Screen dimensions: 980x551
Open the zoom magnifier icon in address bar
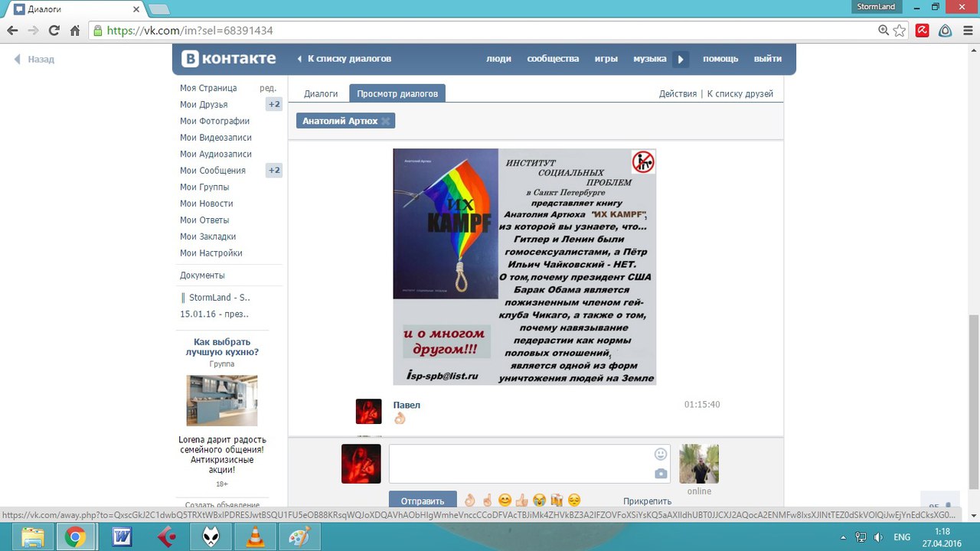coord(884,31)
